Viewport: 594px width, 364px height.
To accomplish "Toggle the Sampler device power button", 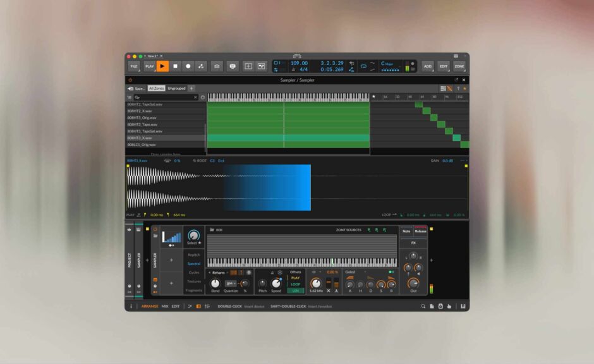I will (155, 229).
